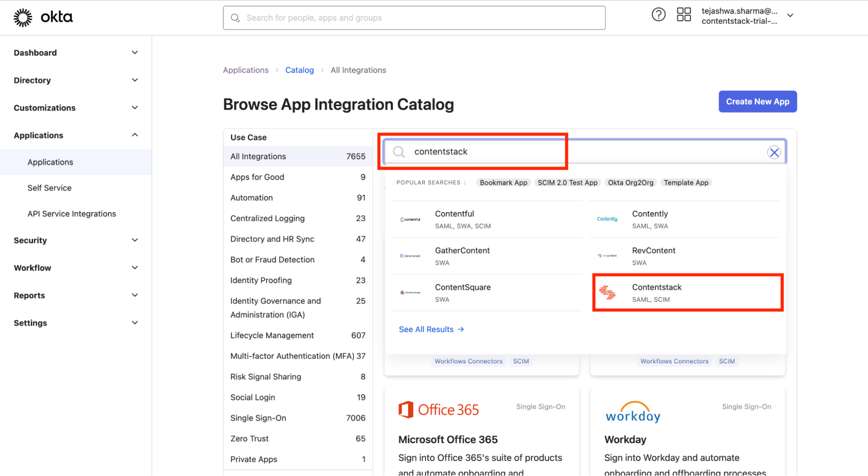Image resolution: width=868 pixels, height=476 pixels.
Task: Select SCIM 2.0 Test App popular search
Action: [567, 183]
